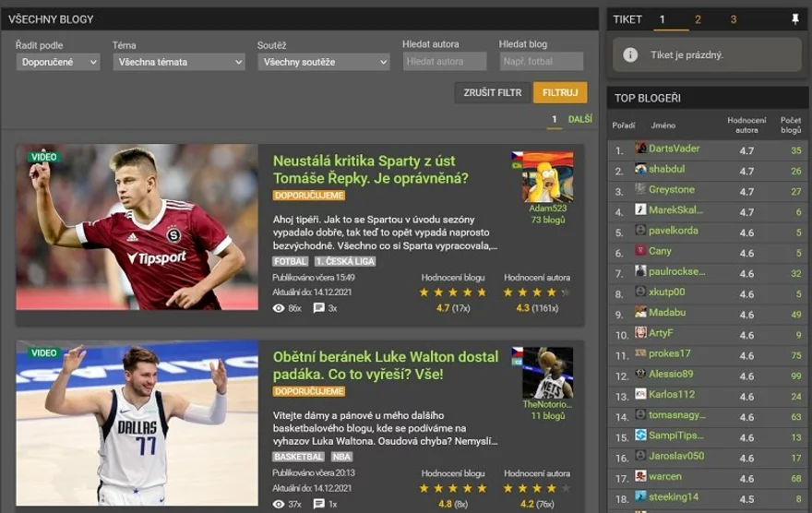
Task: Switch to ticket tab 3
Action: click(734, 19)
